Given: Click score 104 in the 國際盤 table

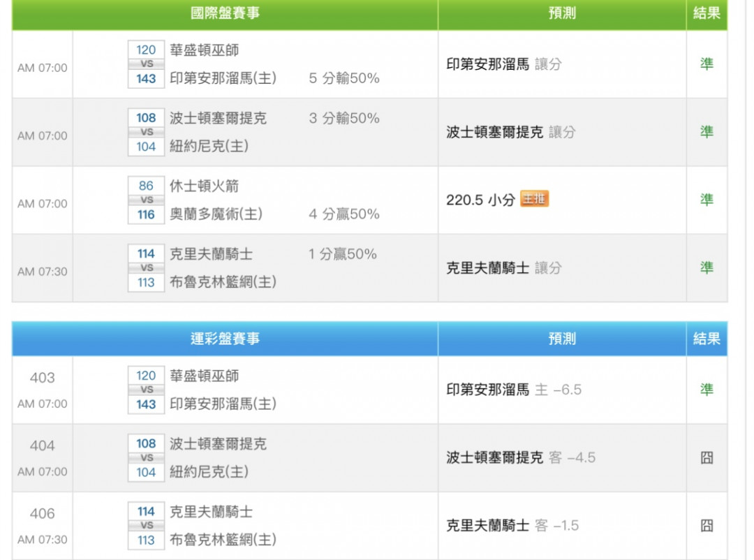Looking at the screenshot, I should 146,147.
